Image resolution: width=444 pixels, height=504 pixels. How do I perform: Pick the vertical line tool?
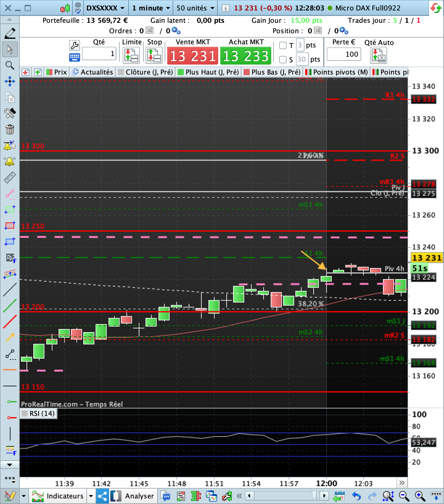[x=10, y=434]
